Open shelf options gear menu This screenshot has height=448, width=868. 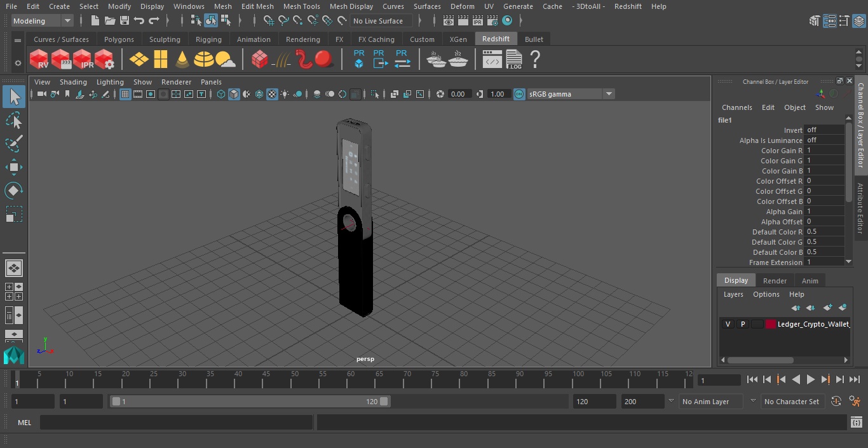pyautogui.click(x=18, y=62)
